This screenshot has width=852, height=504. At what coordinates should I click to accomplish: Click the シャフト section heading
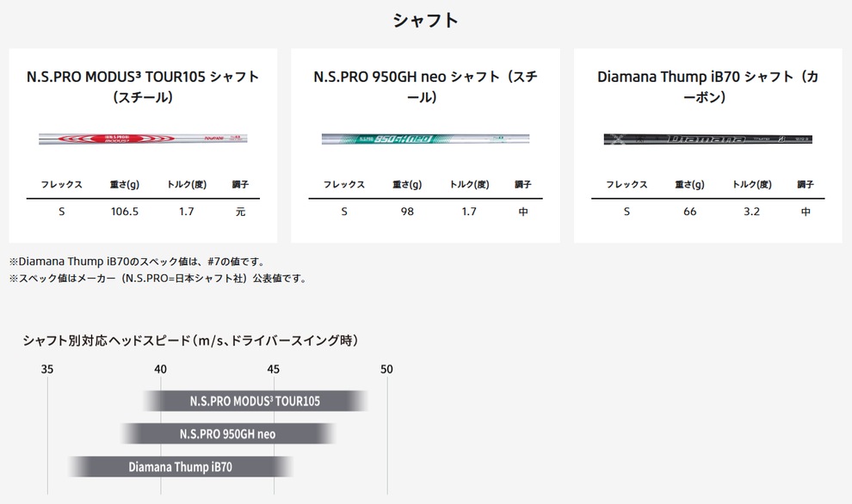425,20
